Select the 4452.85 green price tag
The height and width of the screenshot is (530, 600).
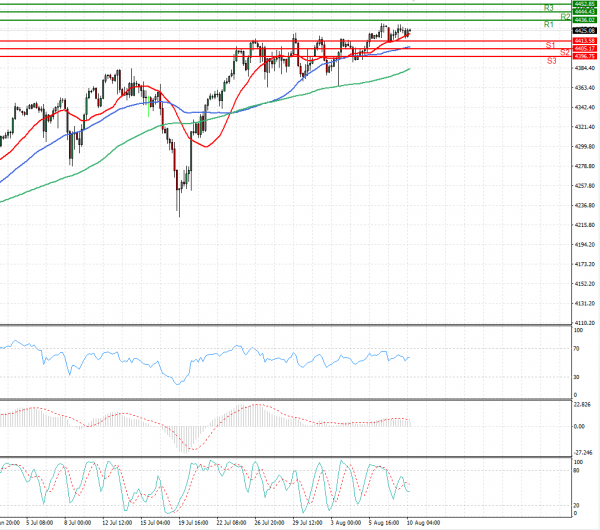coord(584,4)
